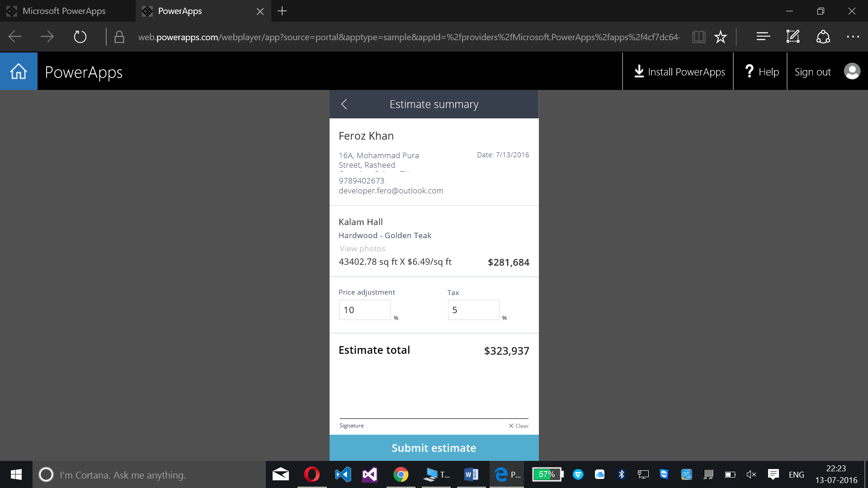Click Price adjustment input field
Image resolution: width=868 pixels, height=488 pixels.
click(x=365, y=310)
